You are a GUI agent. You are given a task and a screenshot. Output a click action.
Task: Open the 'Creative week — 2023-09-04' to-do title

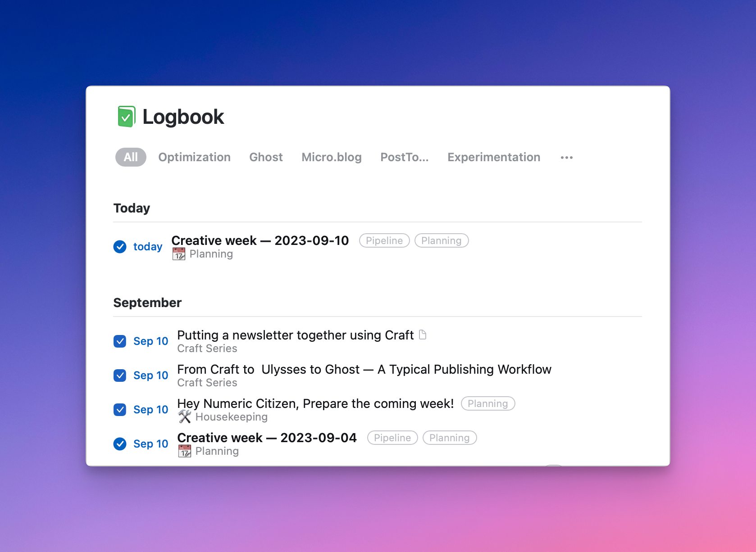click(267, 438)
